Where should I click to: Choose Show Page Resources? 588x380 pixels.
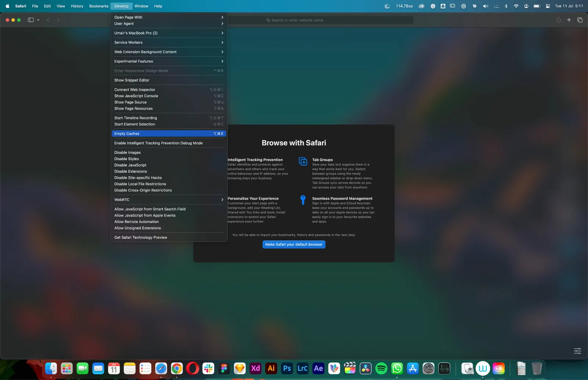pyautogui.click(x=169, y=108)
